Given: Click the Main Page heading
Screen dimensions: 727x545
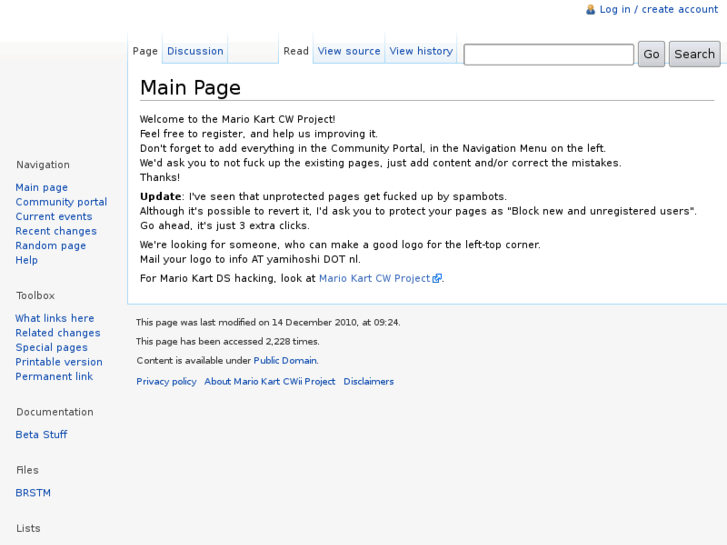Looking at the screenshot, I should (x=191, y=88).
